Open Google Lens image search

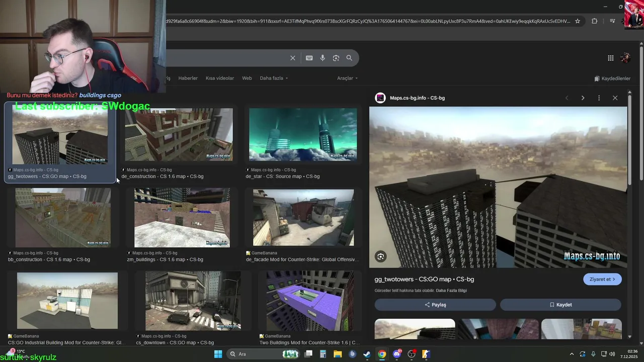[336, 58]
